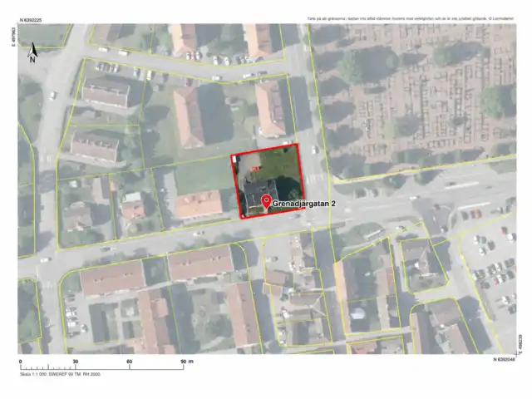Click the red location pin marker
Screen dimensions: 532x399
(x=266, y=202)
